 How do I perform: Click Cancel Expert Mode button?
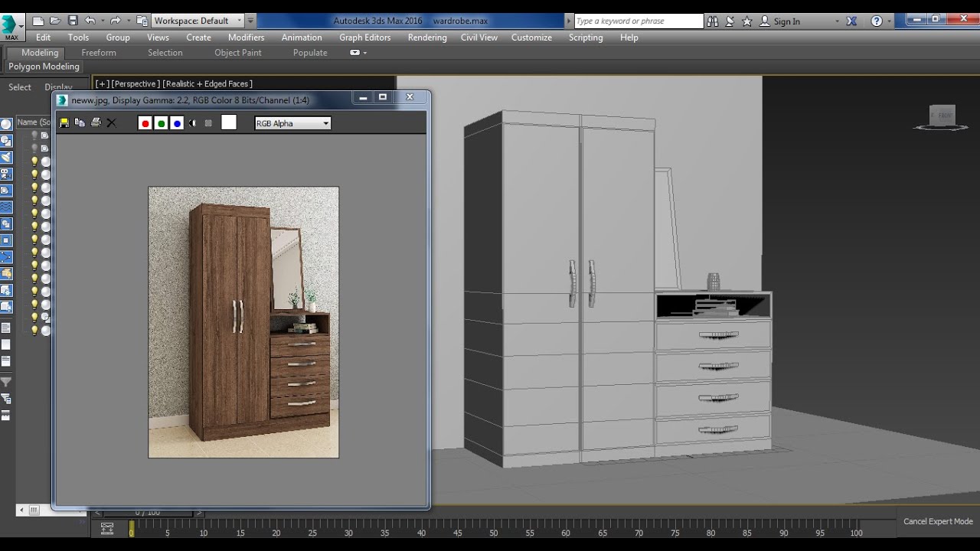coord(938,521)
